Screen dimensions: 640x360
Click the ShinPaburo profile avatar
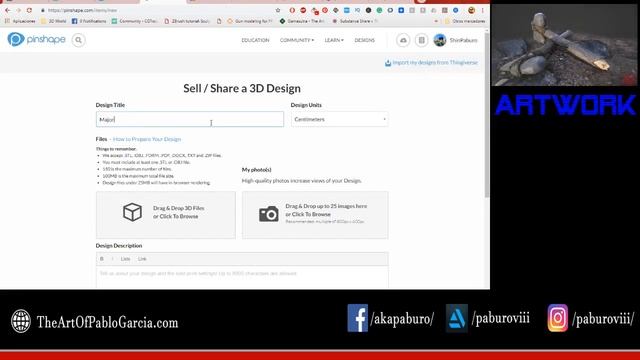(x=440, y=40)
